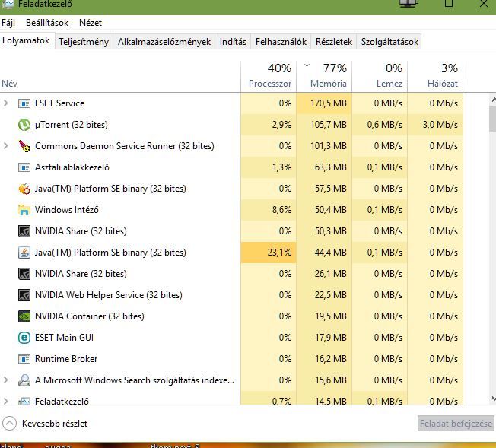Expand the ESET Service process group

click(5, 103)
